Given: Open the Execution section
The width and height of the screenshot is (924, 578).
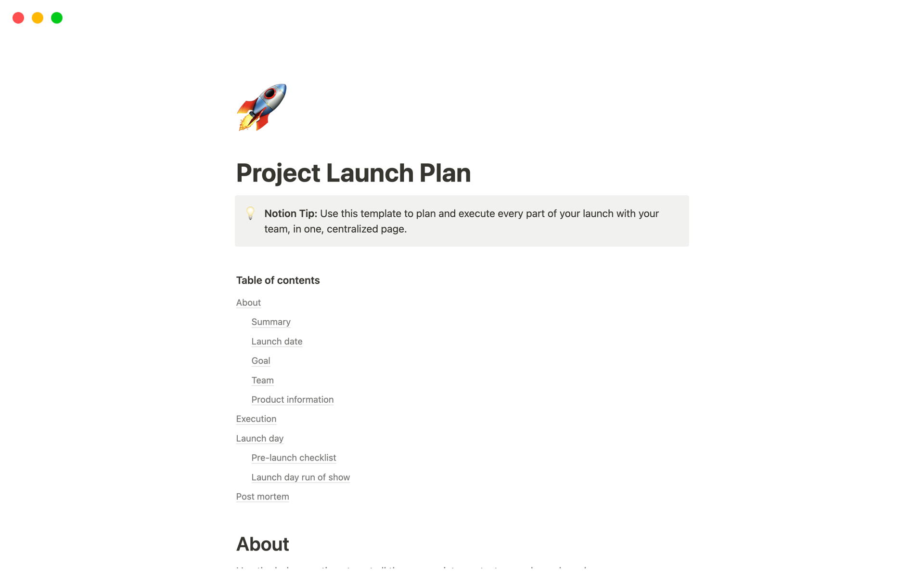Looking at the screenshot, I should (x=256, y=418).
